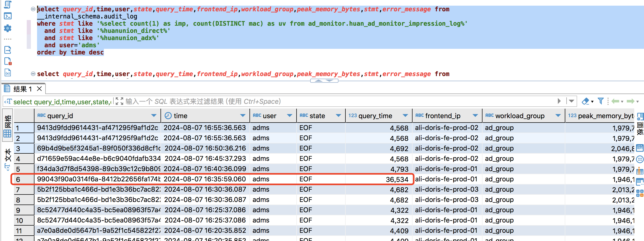Open the calculator aggregate panel icon
Viewport: 644px width, 241px height.
click(640, 193)
